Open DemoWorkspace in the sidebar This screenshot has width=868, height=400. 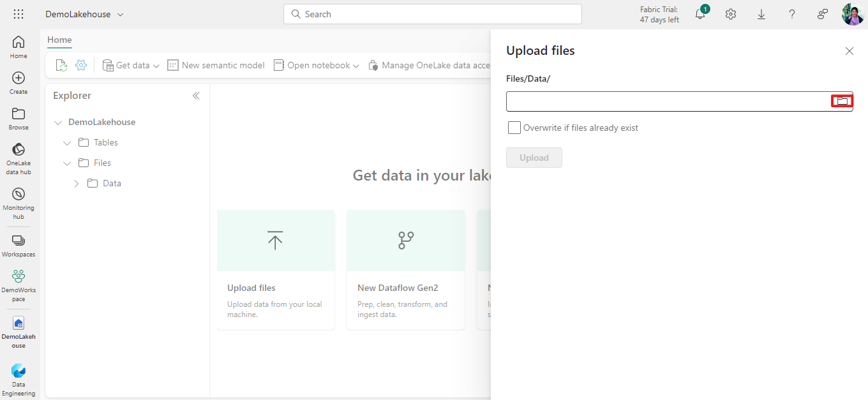(19, 286)
